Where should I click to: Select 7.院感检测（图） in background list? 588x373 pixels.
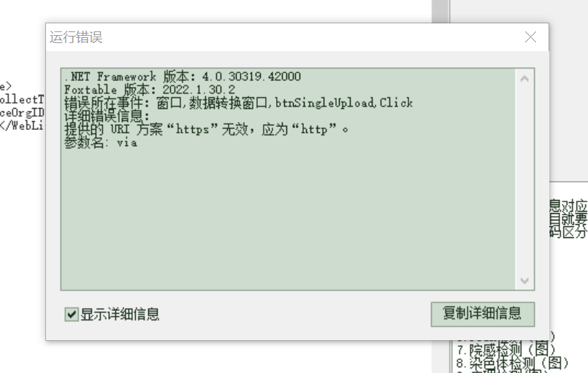point(505,350)
